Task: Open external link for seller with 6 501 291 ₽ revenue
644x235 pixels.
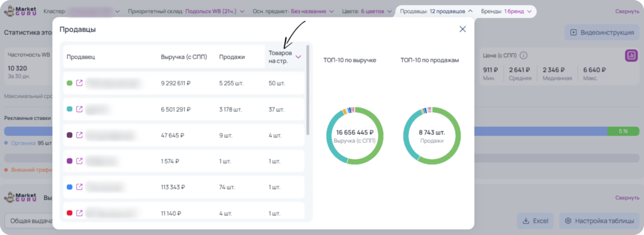Action: (x=80, y=109)
